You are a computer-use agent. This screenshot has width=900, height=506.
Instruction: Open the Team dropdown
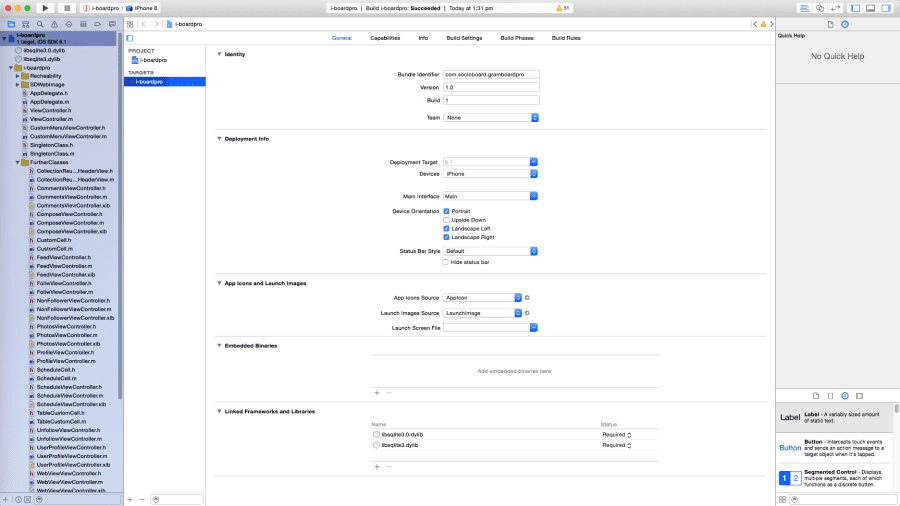point(491,118)
